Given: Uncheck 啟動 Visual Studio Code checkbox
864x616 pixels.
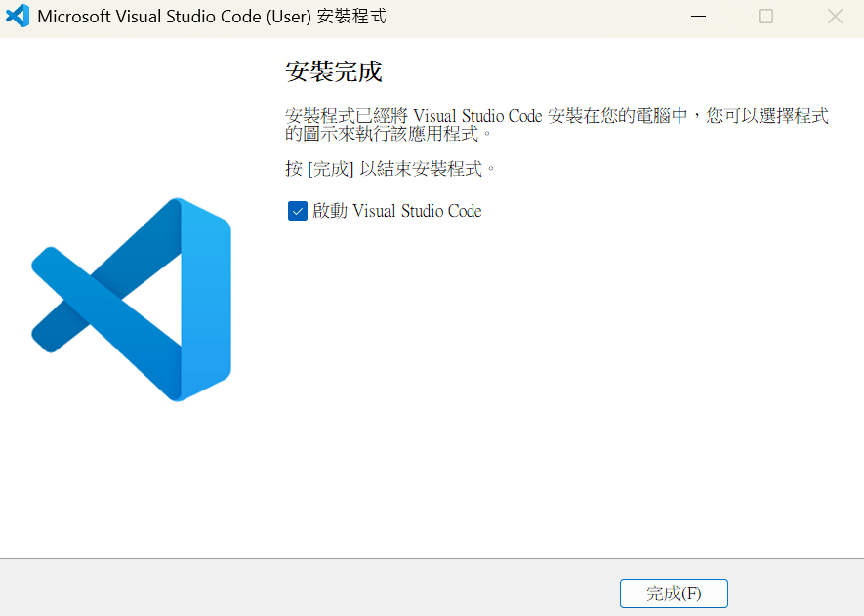Looking at the screenshot, I should click(x=298, y=211).
